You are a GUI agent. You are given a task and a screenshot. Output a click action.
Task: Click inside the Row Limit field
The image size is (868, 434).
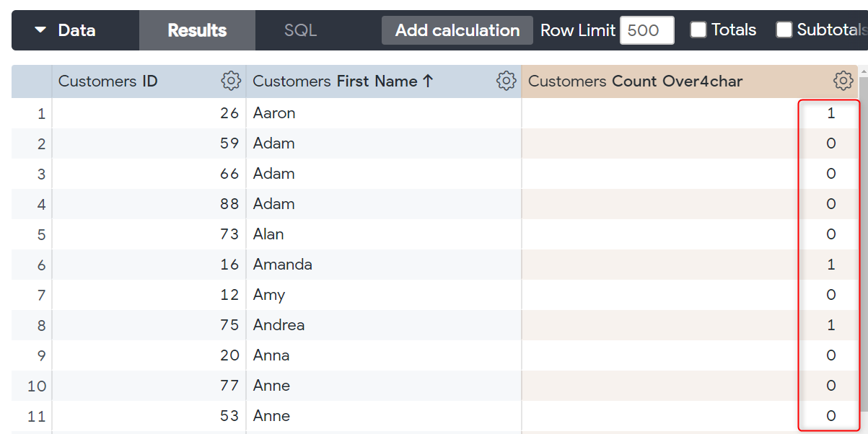point(646,30)
